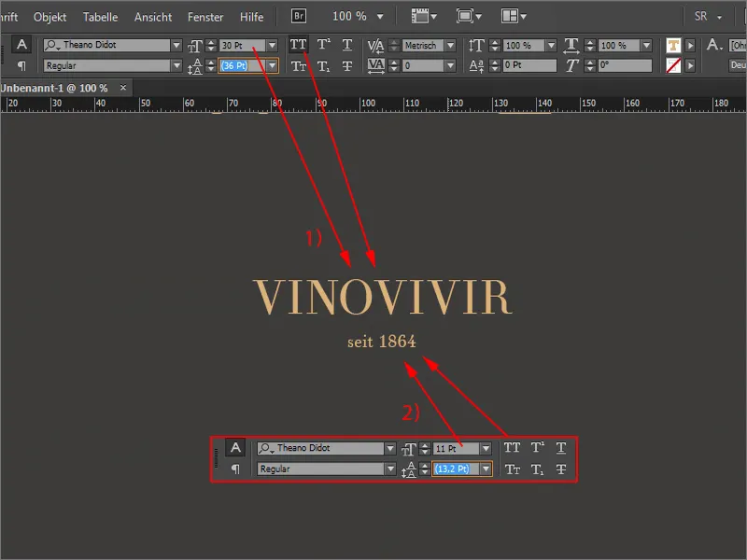The height and width of the screenshot is (560, 747).
Task: Click the horizontal scale icon
Action: point(571,46)
